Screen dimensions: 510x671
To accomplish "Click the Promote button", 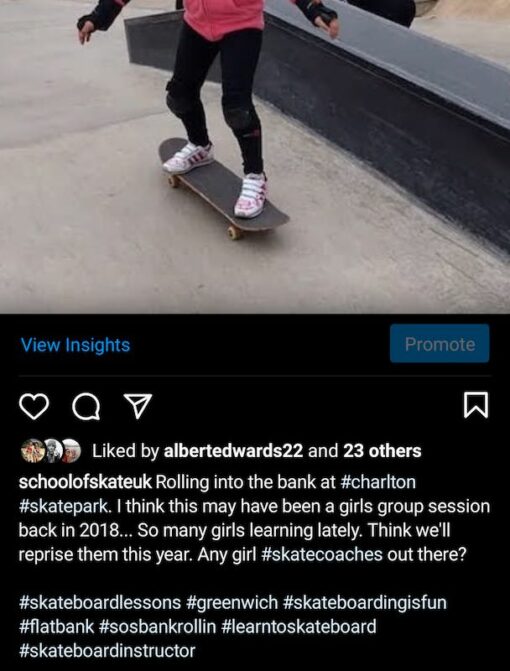I will 439,344.
